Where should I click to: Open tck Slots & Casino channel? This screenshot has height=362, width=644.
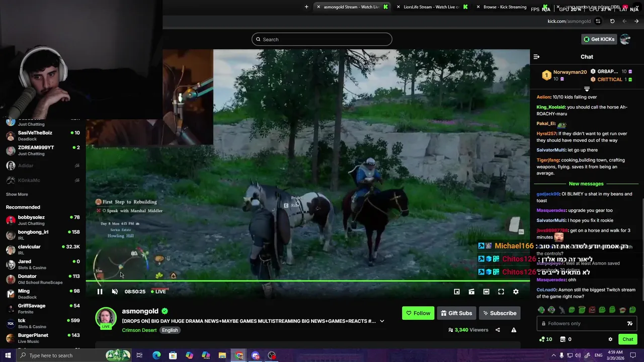(43, 323)
